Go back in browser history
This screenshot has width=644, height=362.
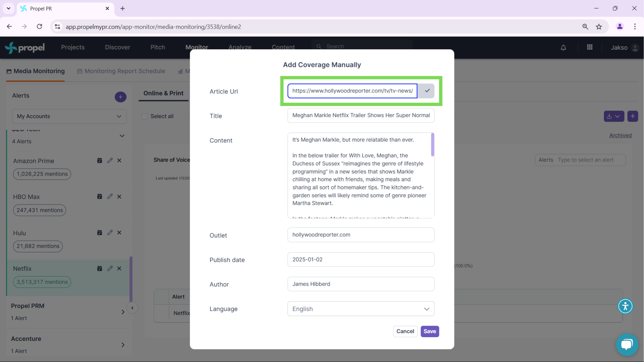(x=9, y=26)
